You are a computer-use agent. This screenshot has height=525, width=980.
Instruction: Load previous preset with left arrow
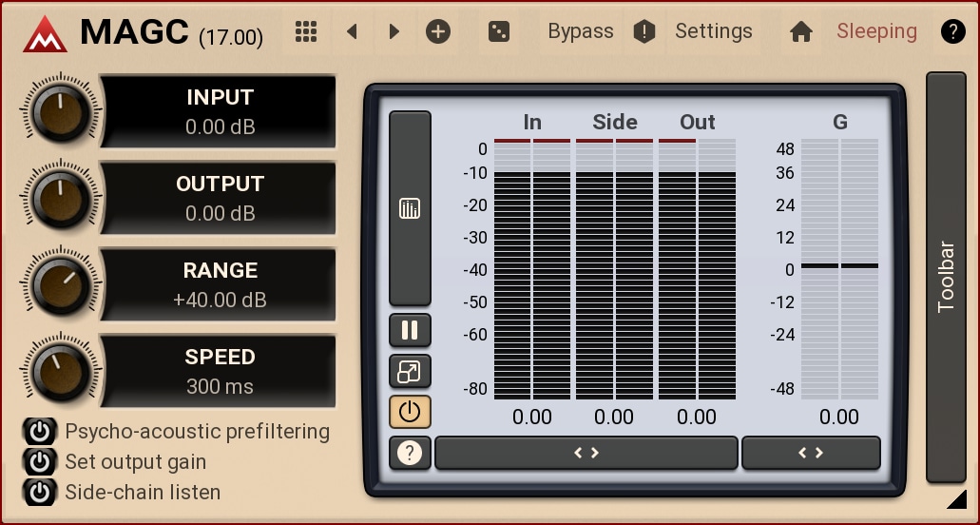[x=353, y=31]
